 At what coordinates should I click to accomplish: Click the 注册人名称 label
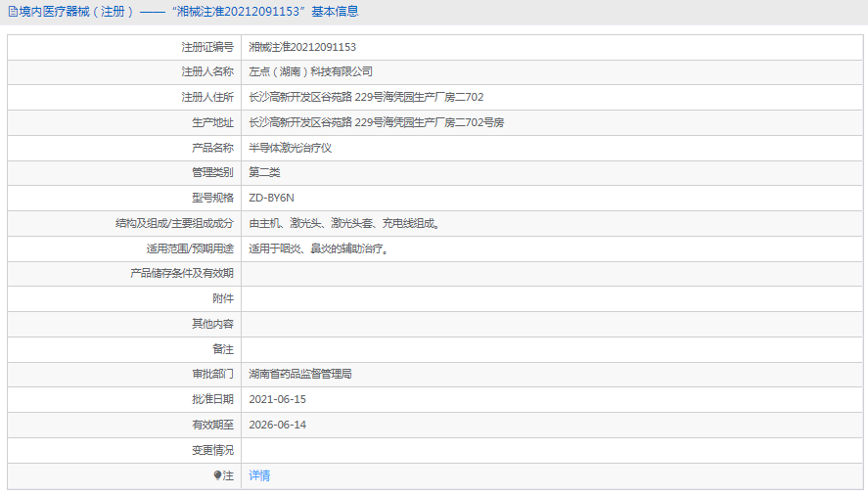207,71
